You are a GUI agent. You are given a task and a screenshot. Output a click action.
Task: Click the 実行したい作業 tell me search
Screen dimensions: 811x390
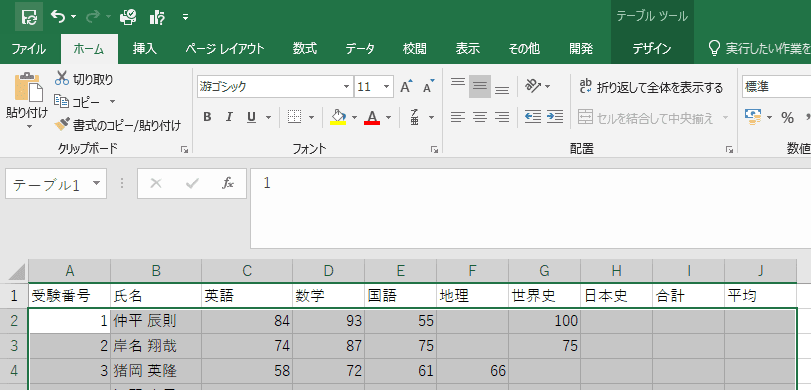[x=760, y=49]
